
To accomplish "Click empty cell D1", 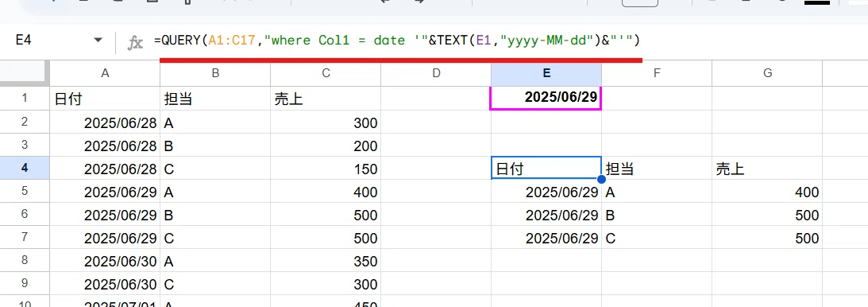I will click(x=436, y=99).
